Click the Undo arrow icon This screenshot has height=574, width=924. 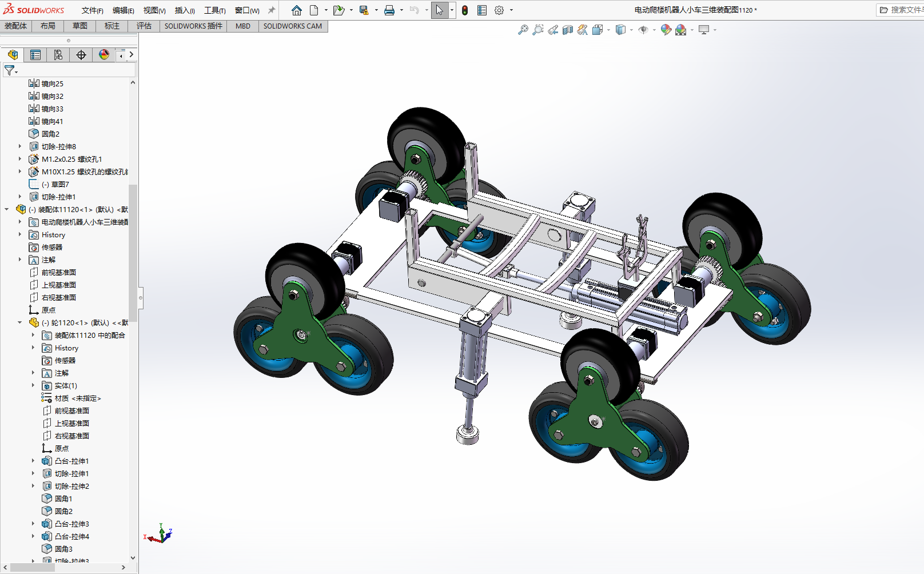[x=415, y=10]
